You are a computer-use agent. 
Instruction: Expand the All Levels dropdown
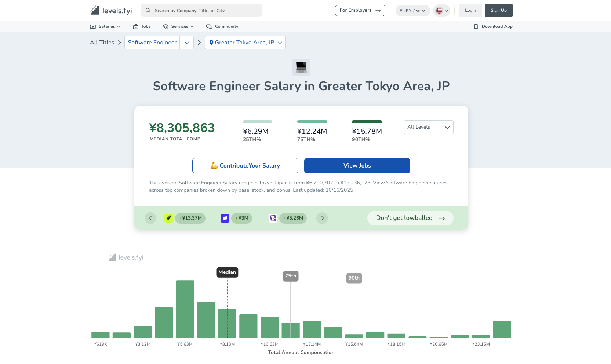click(x=428, y=127)
